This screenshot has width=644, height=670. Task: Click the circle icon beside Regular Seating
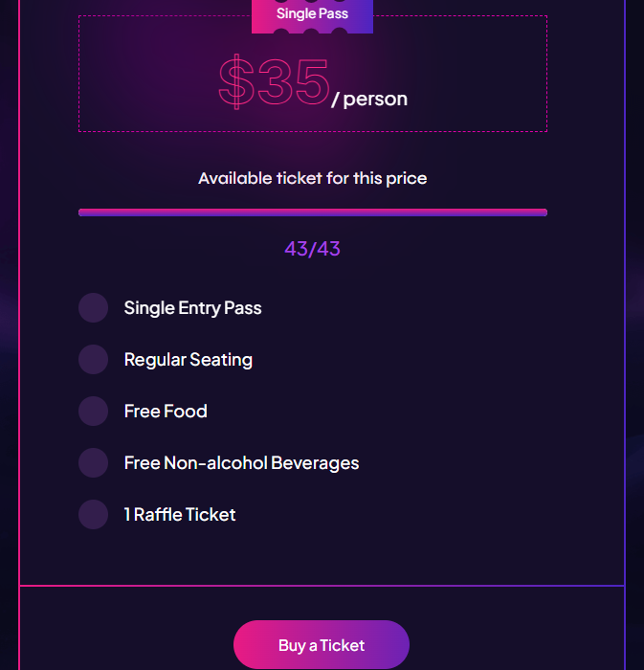point(93,360)
